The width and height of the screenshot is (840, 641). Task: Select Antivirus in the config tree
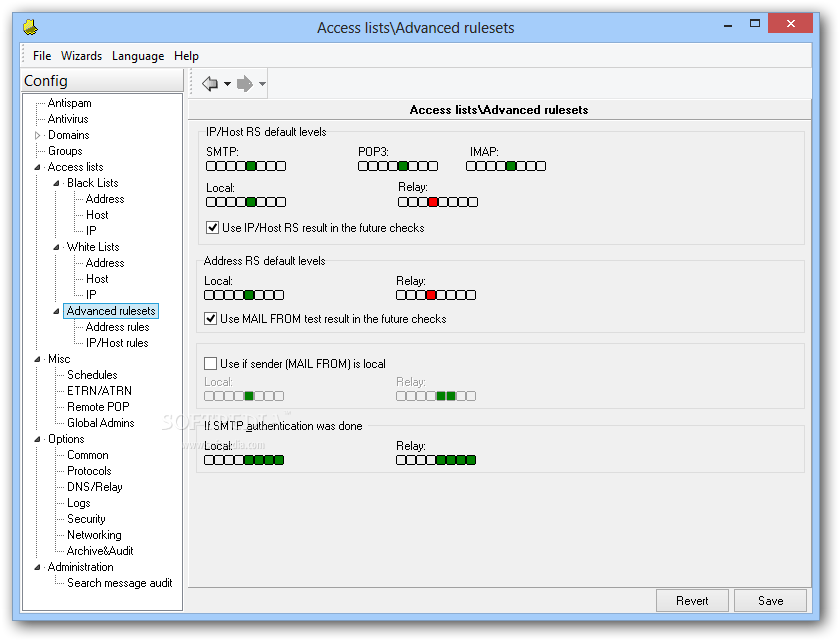pyautogui.click(x=68, y=119)
